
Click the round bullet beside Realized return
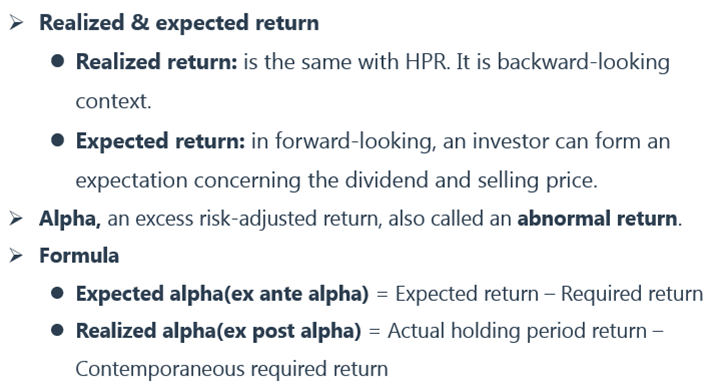coord(58,61)
